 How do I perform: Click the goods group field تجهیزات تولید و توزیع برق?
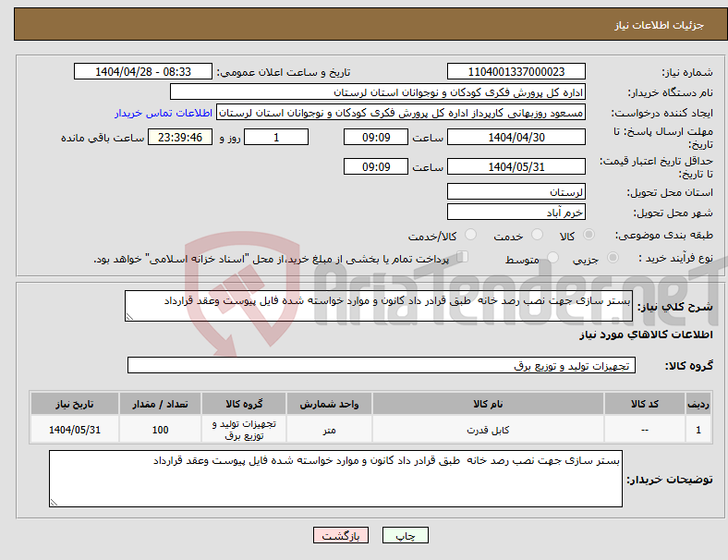(382, 365)
